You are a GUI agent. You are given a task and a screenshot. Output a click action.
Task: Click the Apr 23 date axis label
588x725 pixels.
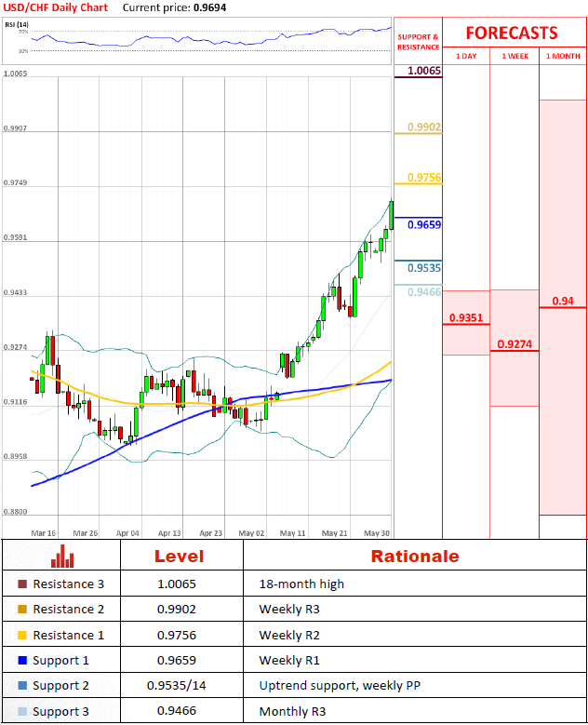point(211,533)
